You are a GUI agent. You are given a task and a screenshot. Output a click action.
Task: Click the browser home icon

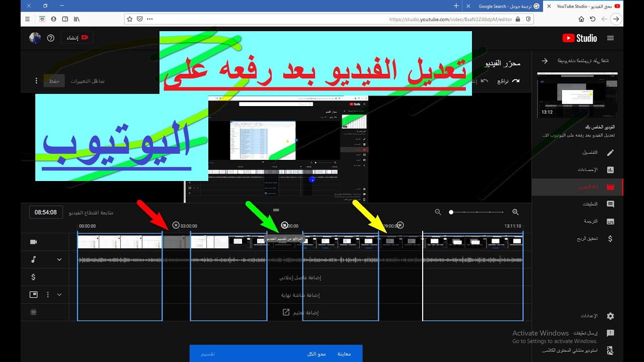click(581, 19)
